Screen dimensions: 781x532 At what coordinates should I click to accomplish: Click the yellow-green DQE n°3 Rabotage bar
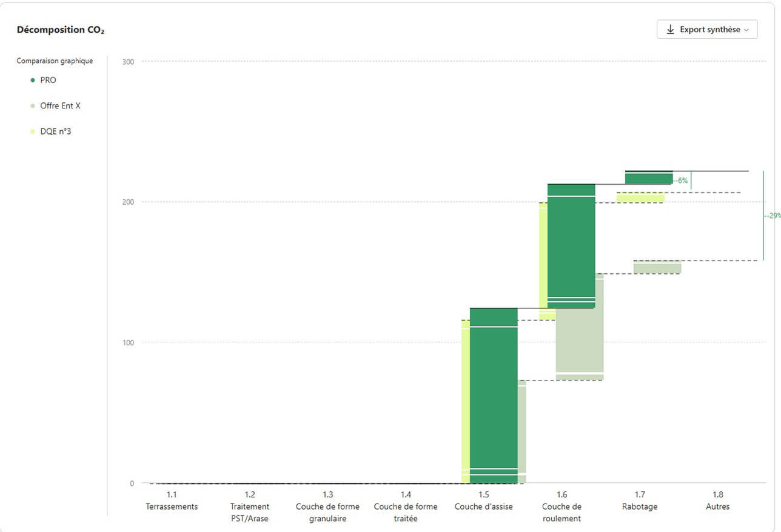tap(640, 198)
